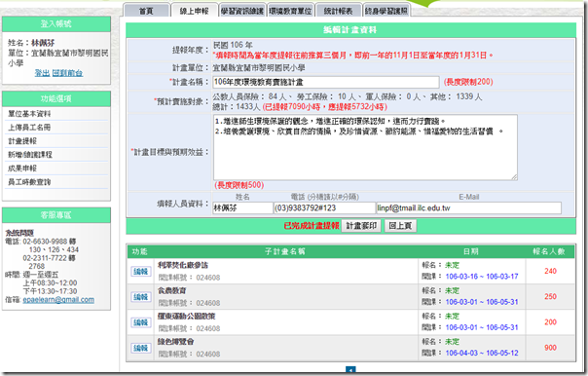Open the 終身學習護照 tab
This screenshot has width=588, height=376.
coord(386,11)
